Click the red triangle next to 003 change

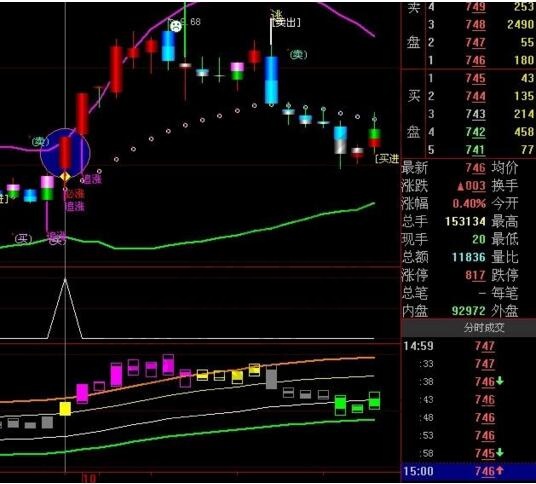(x=460, y=186)
